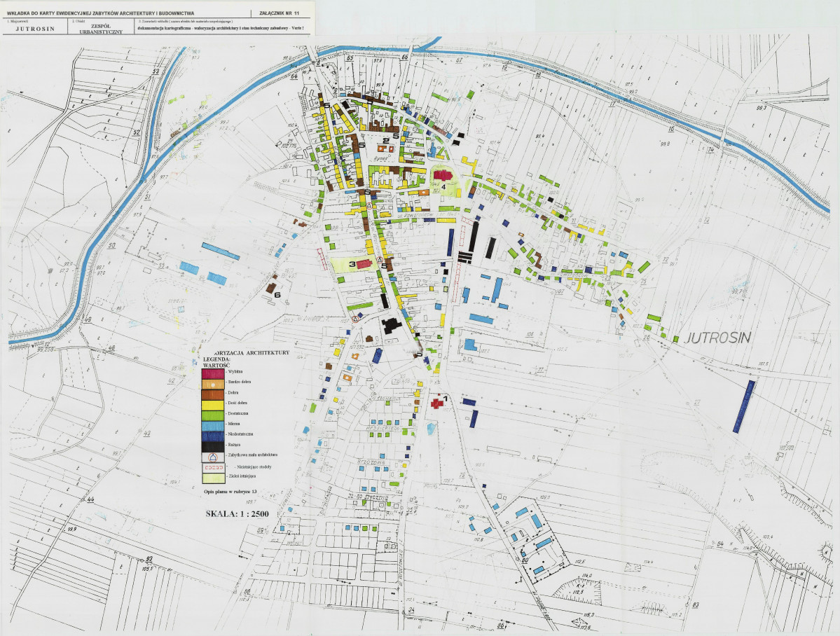
Task: Click the orange building numbered 2 on Rynek
Action: (x=383, y=148)
